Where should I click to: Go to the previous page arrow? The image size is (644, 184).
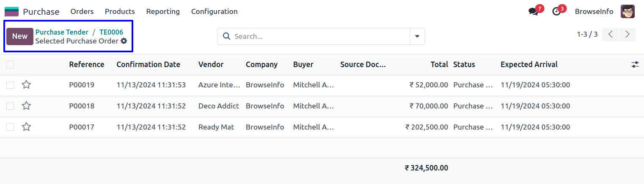[x=610, y=35]
